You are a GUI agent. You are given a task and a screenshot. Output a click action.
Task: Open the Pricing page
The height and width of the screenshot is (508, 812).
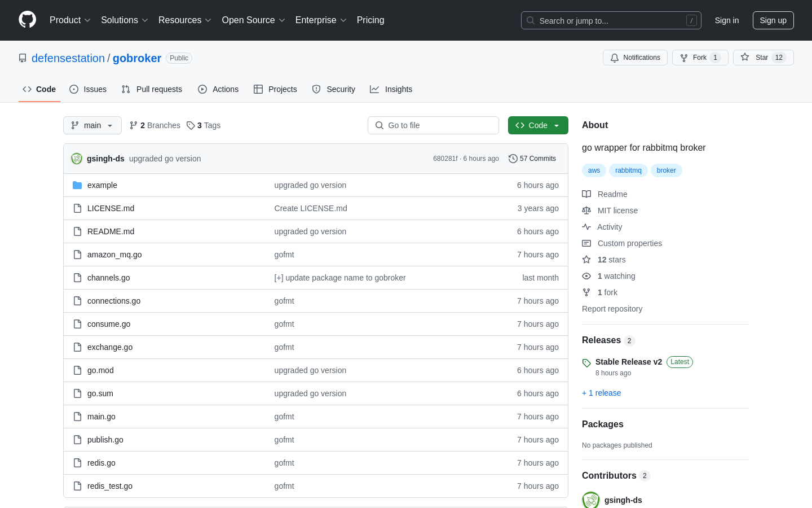pos(370,20)
